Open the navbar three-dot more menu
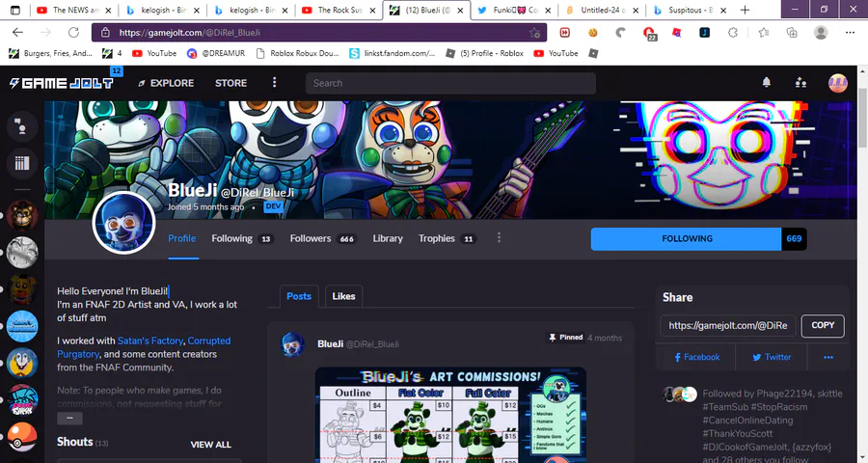The image size is (868, 463). [274, 83]
